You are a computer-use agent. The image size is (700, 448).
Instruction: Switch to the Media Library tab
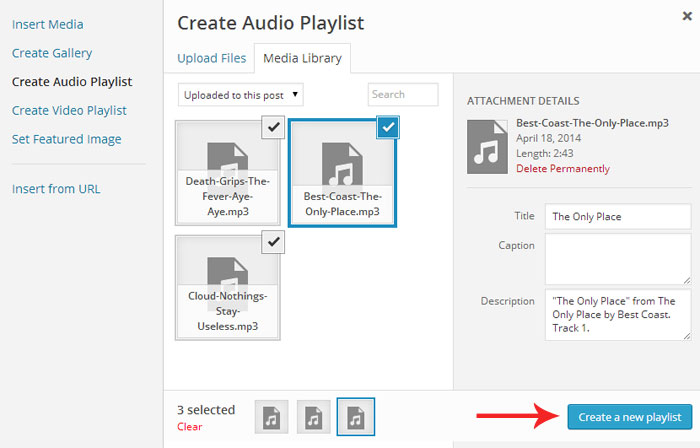[x=302, y=58]
